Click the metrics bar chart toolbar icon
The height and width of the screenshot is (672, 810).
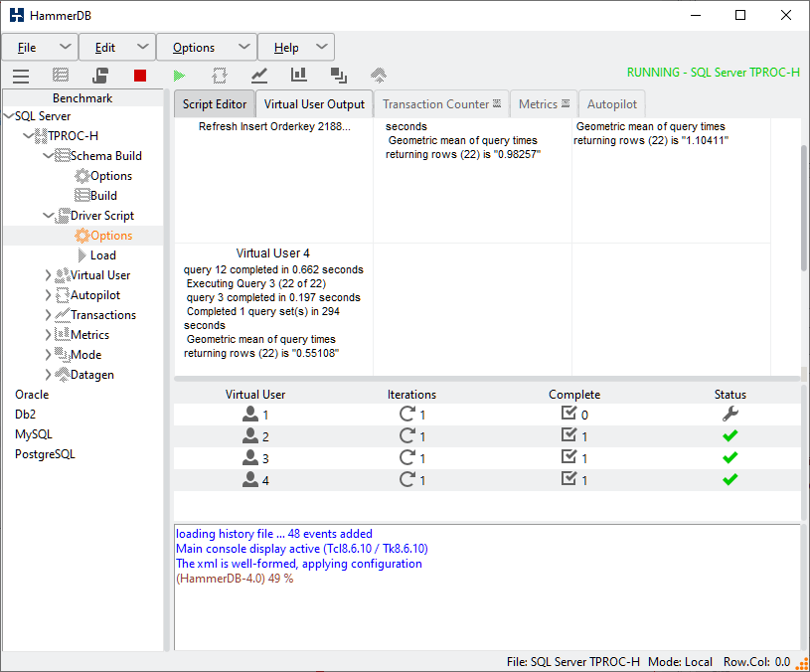pyautogui.click(x=298, y=75)
